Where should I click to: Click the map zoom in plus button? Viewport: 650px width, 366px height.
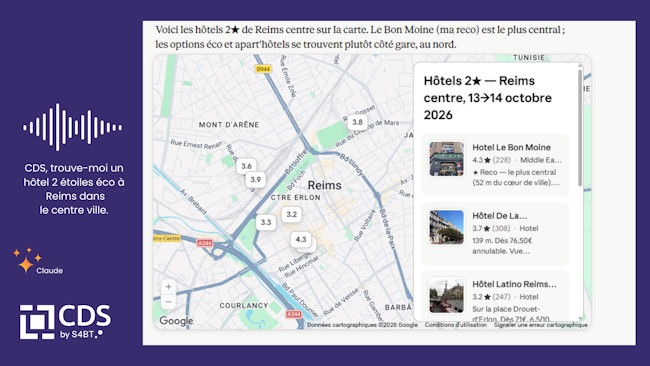tap(168, 286)
